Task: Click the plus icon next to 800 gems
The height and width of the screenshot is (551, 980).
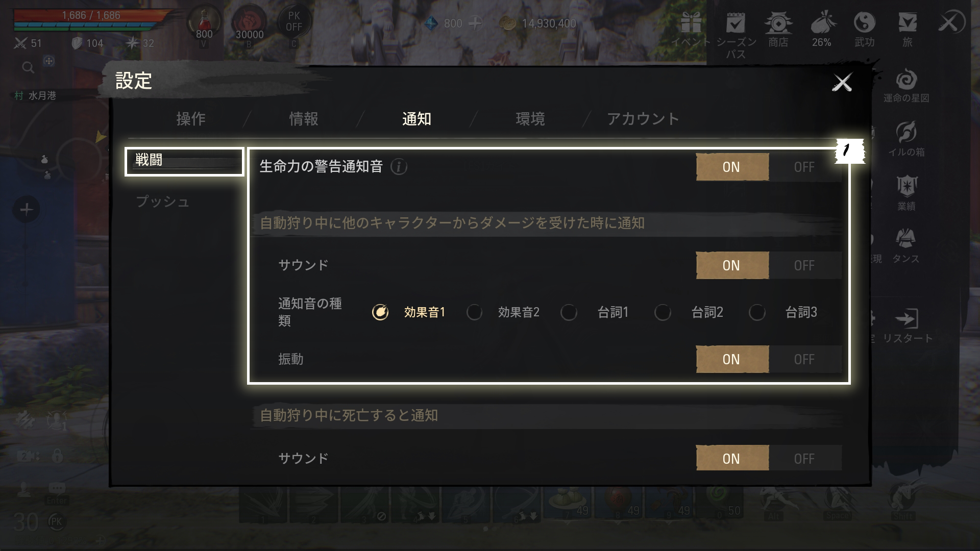Action: (475, 23)
